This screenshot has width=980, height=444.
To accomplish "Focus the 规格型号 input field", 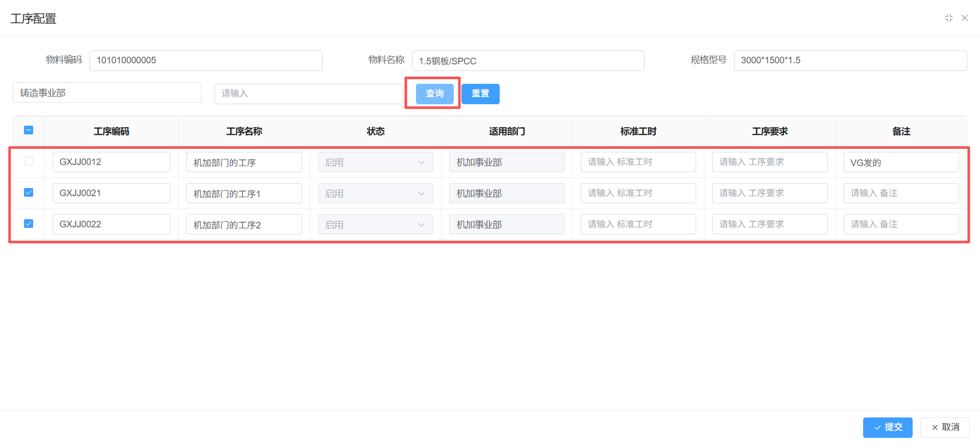I will tap(850, 61).
